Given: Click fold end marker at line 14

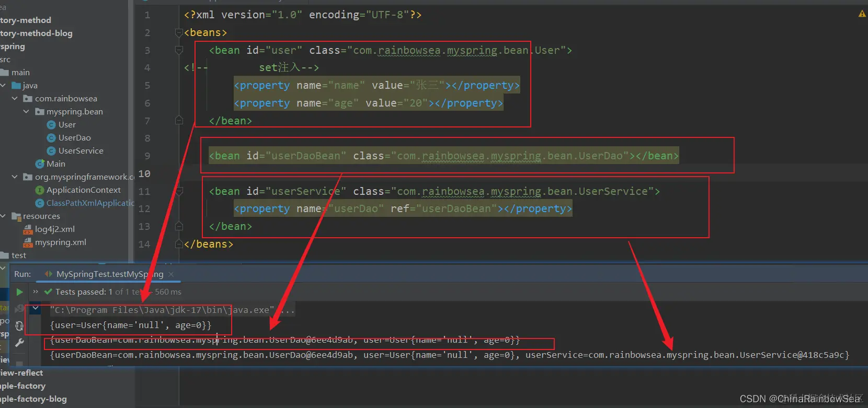Looking at the screenshot, I should pos(179,244).
